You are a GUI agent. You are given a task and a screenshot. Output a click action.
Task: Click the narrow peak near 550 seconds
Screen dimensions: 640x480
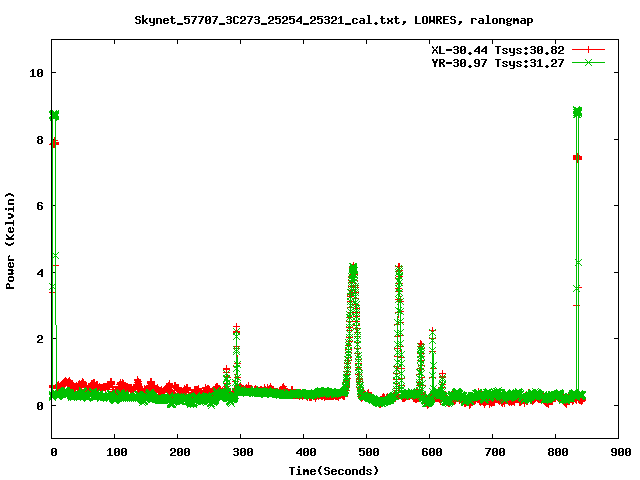pos(399,327)
